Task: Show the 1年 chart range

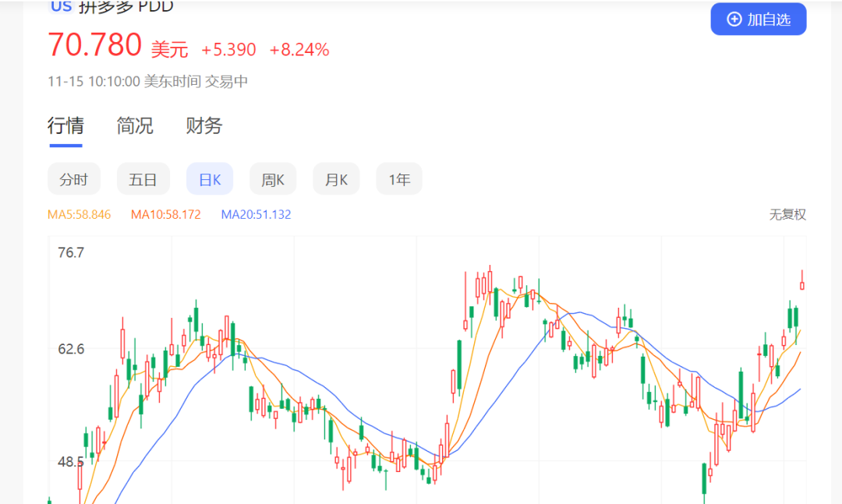Action: coord(399,179)
